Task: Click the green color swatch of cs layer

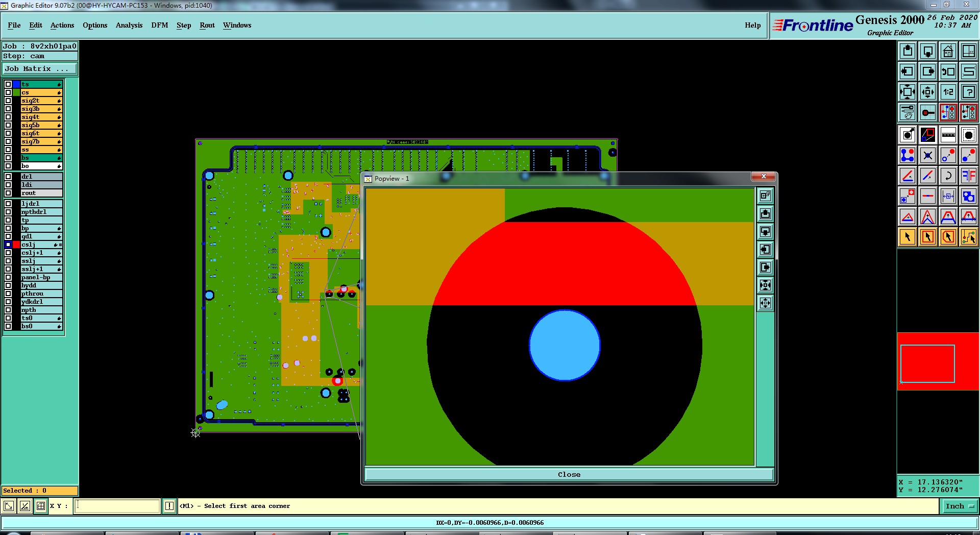Action: click(16, 92)
